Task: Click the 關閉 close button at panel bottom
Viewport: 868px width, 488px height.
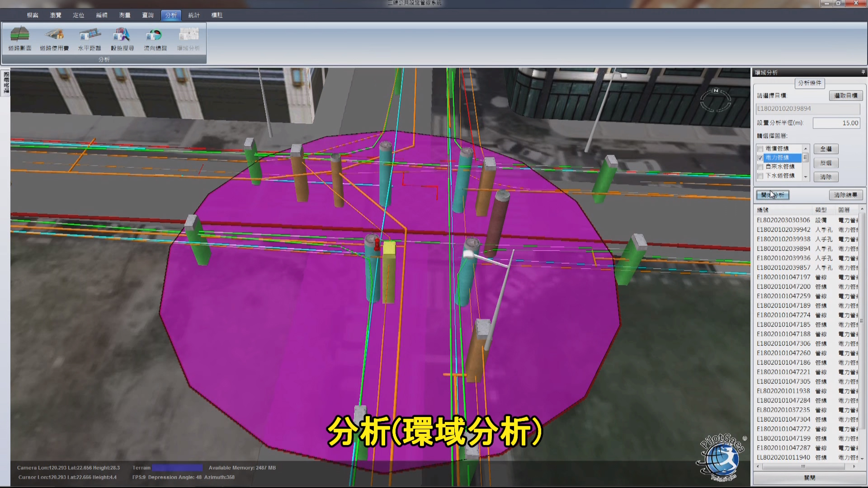Action: [810, 478]
